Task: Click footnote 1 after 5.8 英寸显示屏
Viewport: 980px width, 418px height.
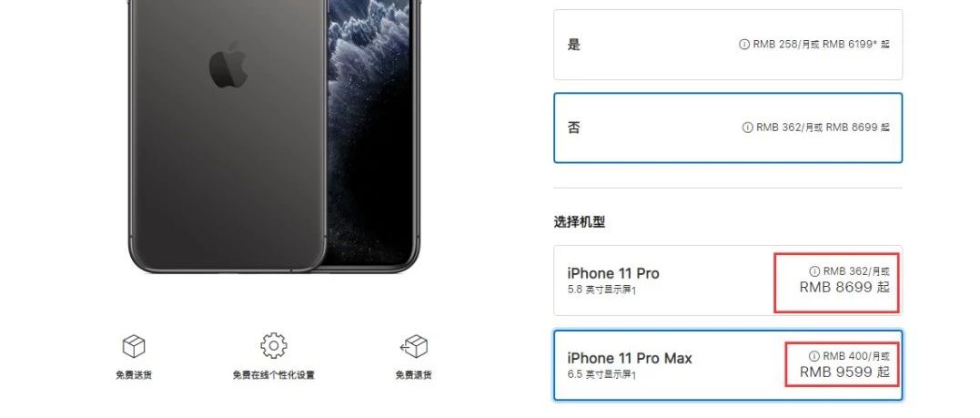Action: 633,291
